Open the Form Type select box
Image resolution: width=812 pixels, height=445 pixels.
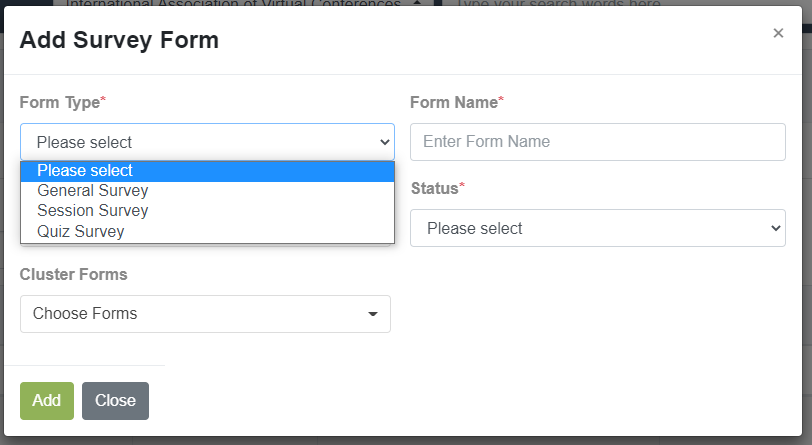click(x=207, y=142)
